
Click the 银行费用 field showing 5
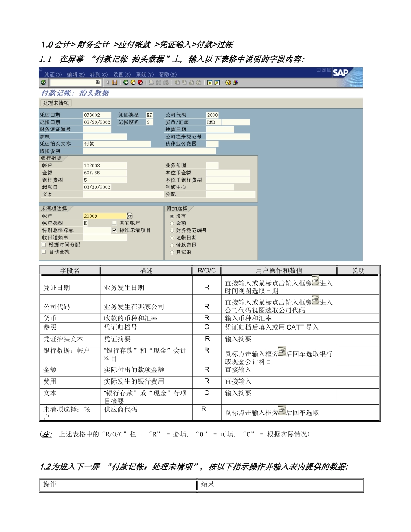point(105,179)
